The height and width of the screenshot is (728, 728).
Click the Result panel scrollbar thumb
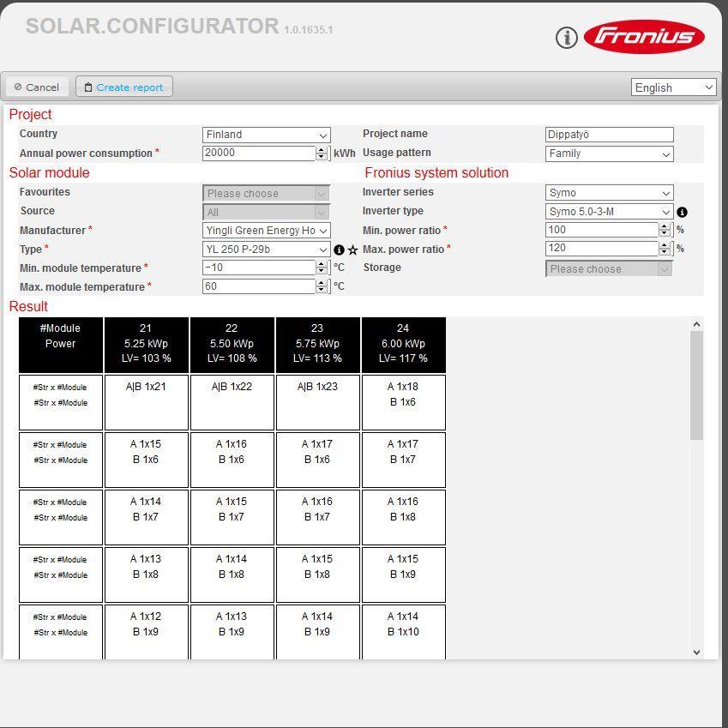[696, 385]
